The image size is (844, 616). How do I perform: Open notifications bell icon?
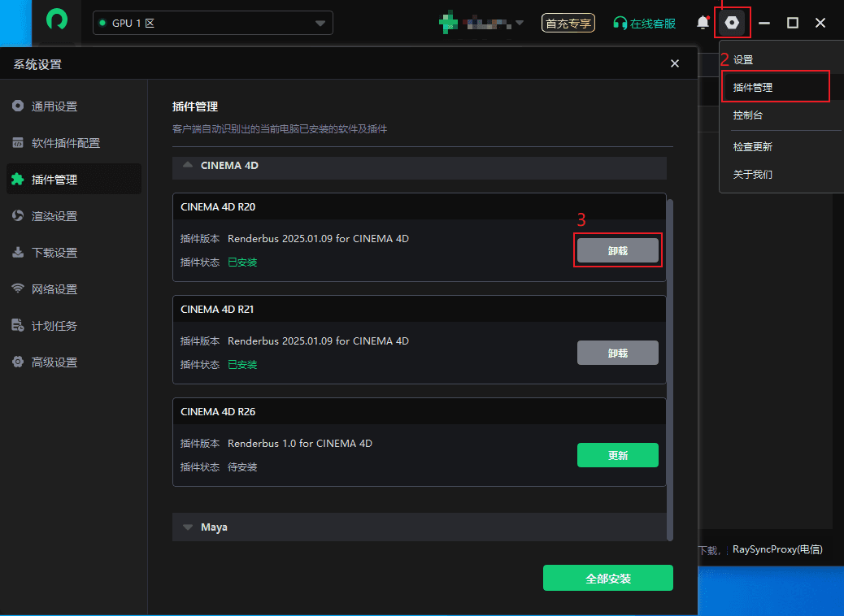tap(703, 23)
